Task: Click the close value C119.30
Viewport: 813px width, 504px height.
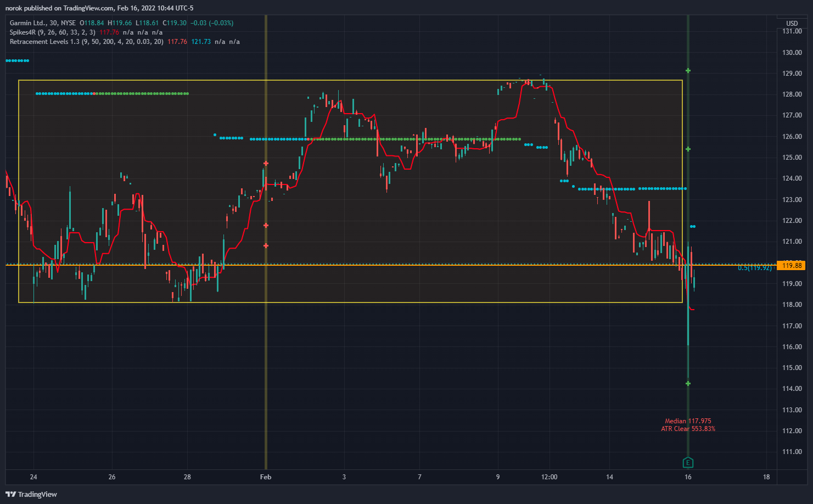Action: coord(175,23)
